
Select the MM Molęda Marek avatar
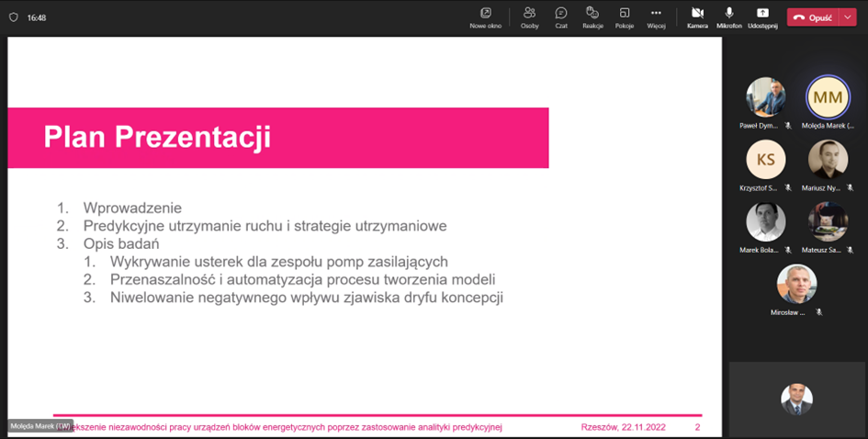click(828, 96)
